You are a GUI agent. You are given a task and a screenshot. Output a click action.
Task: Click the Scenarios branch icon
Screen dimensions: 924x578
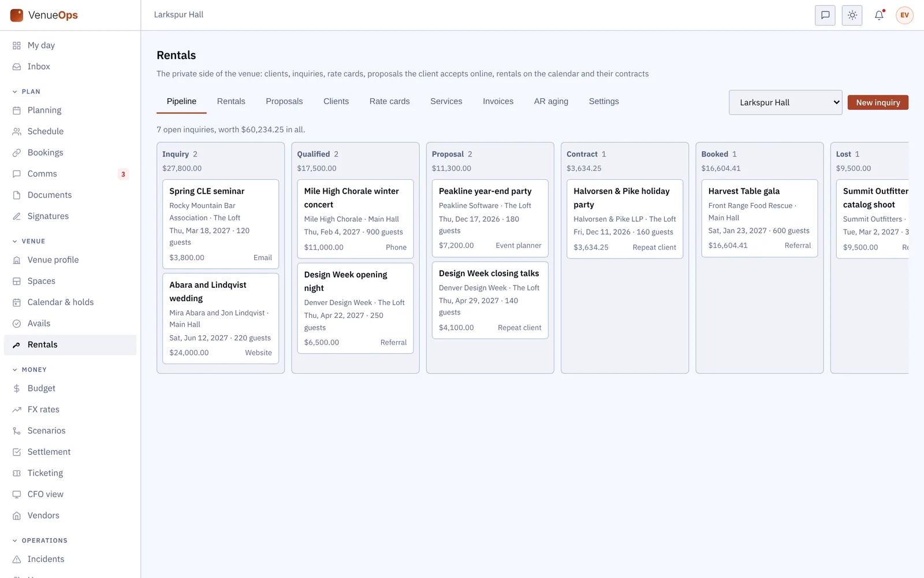17,431
